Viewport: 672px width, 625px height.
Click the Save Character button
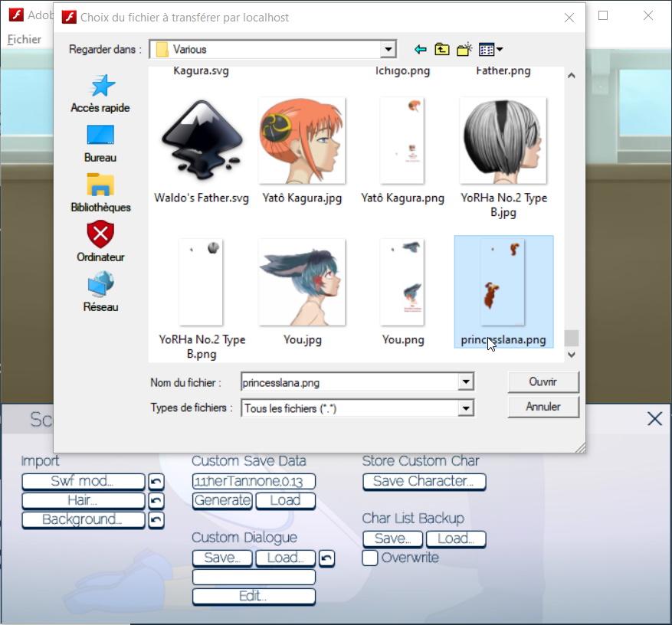pyautogui.click(x=424, y=481)
